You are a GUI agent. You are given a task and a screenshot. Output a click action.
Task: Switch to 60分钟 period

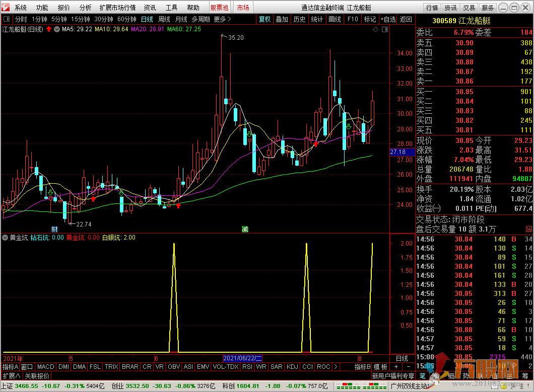point(126,19)
